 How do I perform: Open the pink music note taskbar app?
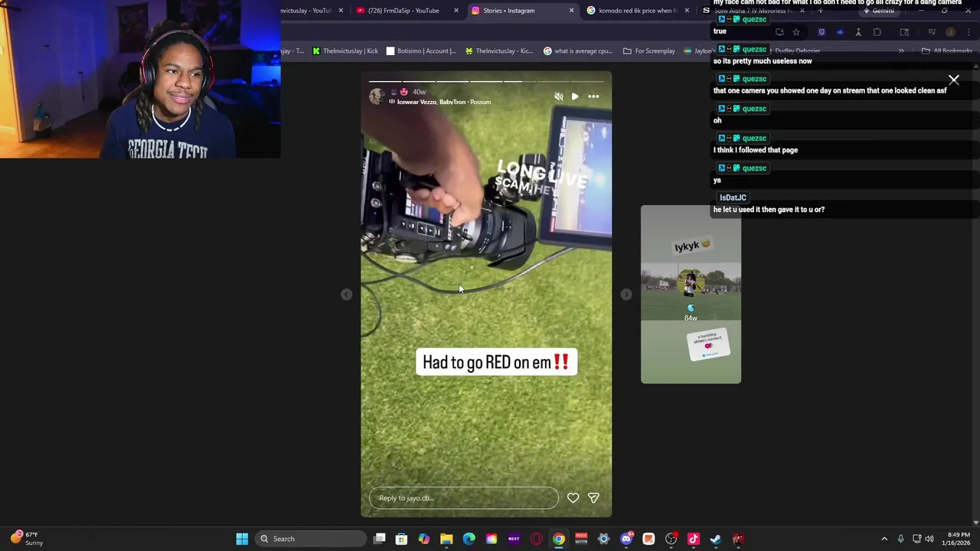point(693,539)
